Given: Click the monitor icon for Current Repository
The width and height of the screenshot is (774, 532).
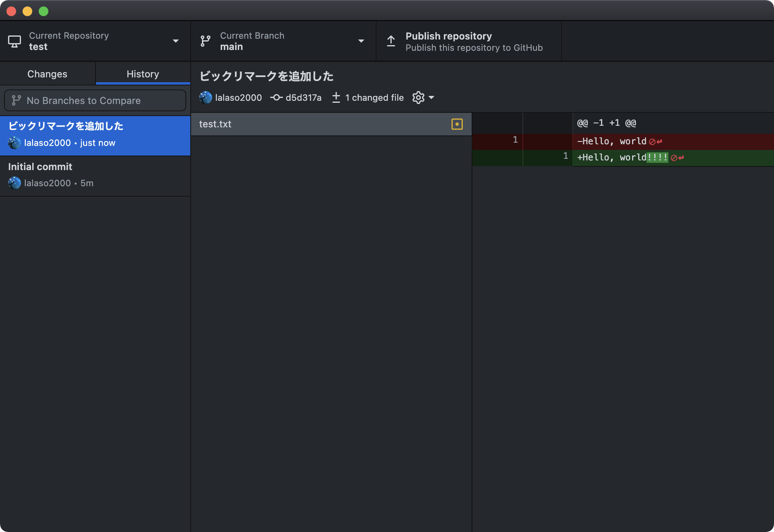Looking at the screenshot, I should click(x=15, y=41).
